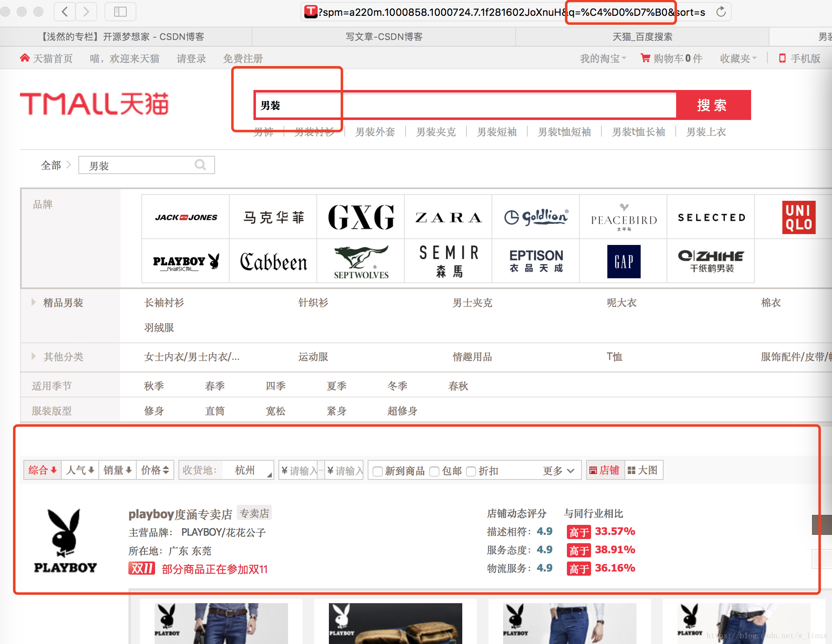Click the magnifier icon in category search box

(x=200, y=165)
